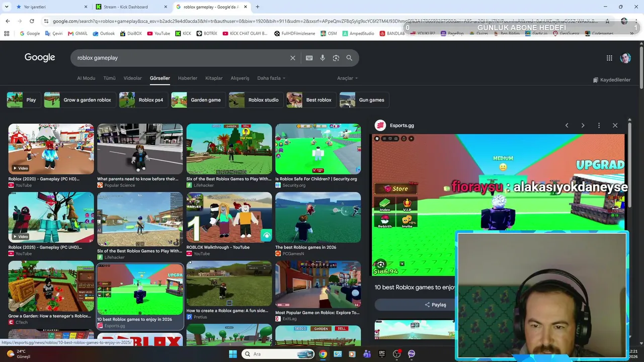Open the Google account profile picture
The height and width of the screenshot is (362, 644).
pos(625,58)
